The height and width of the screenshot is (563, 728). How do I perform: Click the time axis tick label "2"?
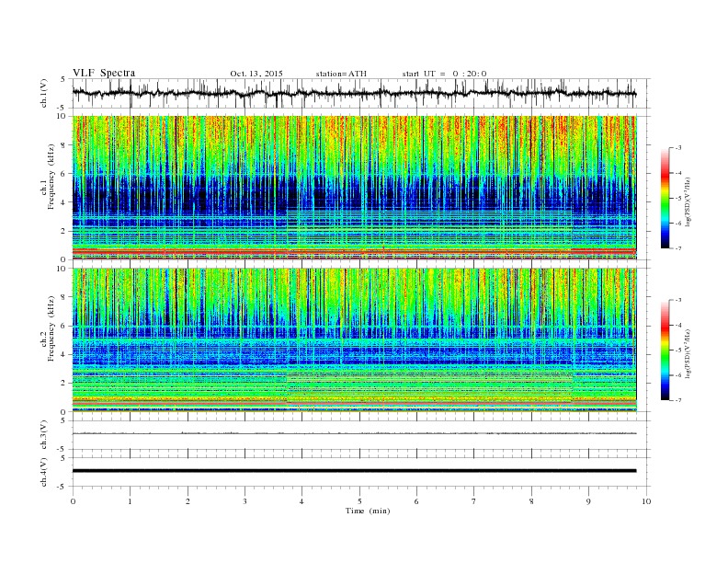click(188, 501)
